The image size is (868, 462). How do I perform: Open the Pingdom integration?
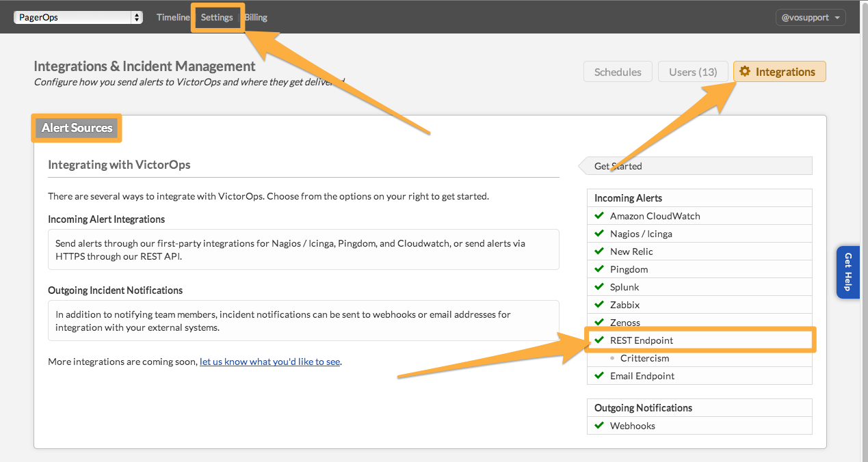click(699, 269)
